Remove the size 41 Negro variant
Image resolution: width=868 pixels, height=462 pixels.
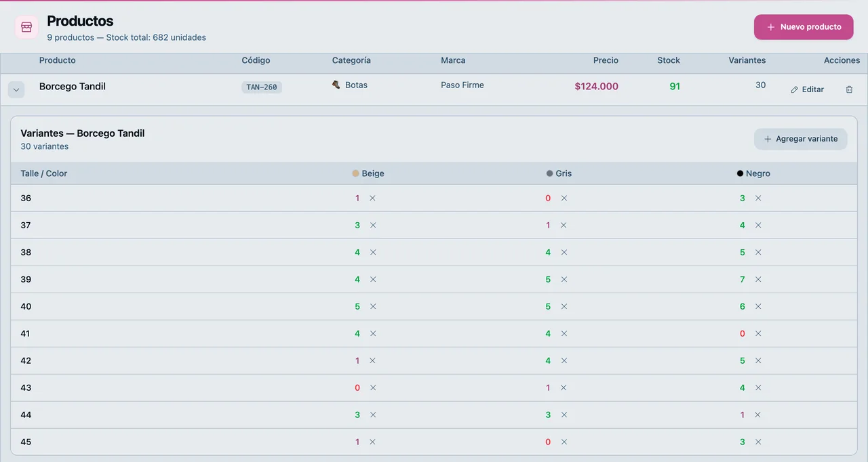click(758, 334)
